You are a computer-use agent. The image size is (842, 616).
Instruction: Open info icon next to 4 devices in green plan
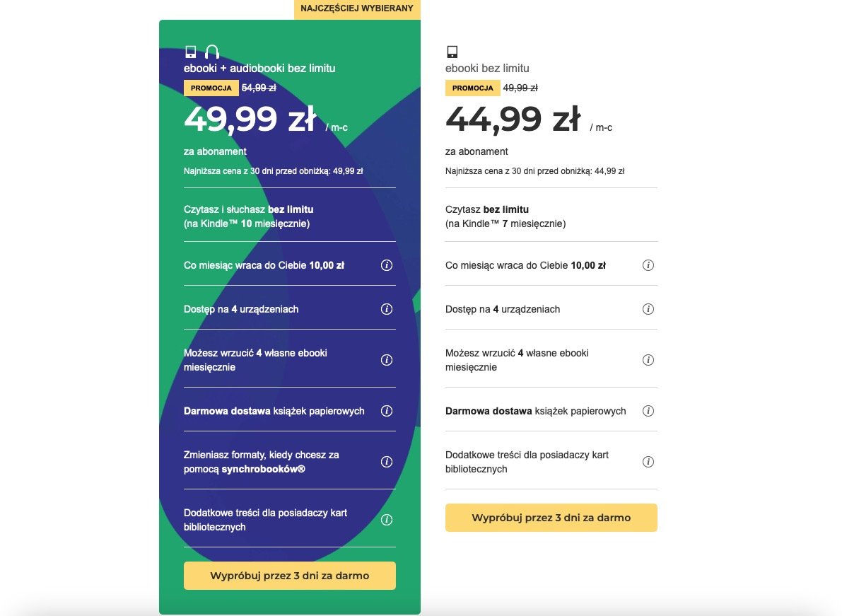click(x=387, y=309)
